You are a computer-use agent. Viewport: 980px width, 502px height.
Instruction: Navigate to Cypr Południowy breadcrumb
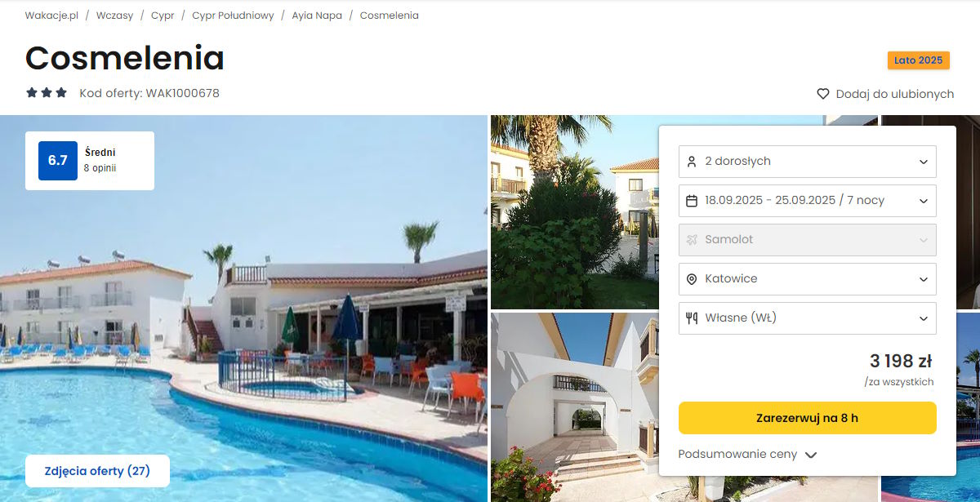coord(233,16)
